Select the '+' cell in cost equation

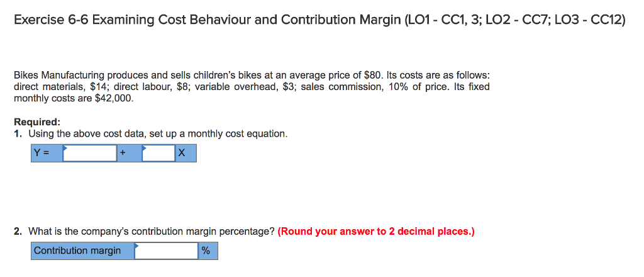point(130,153)
